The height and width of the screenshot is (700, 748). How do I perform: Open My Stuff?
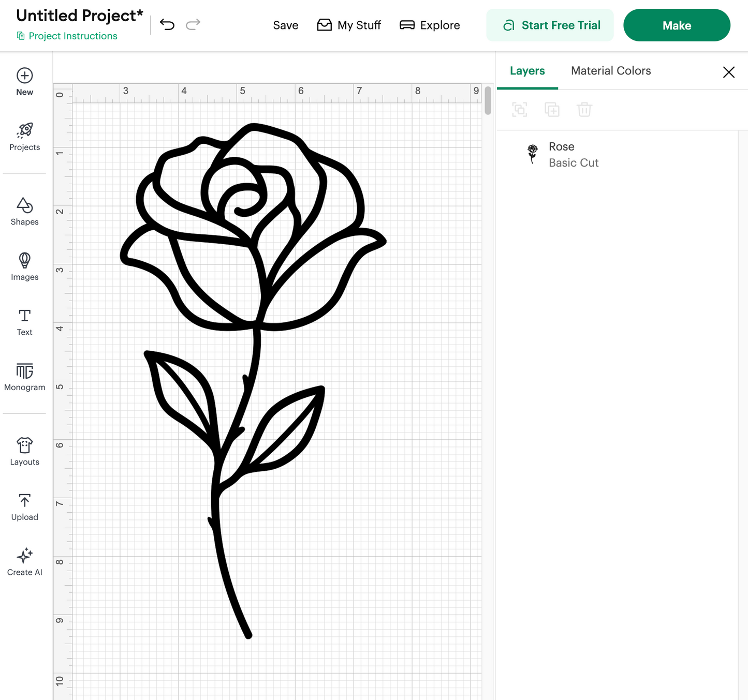click(x=349, y=25)
